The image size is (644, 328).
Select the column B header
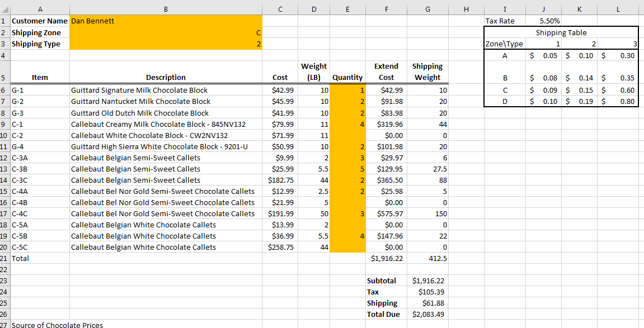[x=166, y=9]
